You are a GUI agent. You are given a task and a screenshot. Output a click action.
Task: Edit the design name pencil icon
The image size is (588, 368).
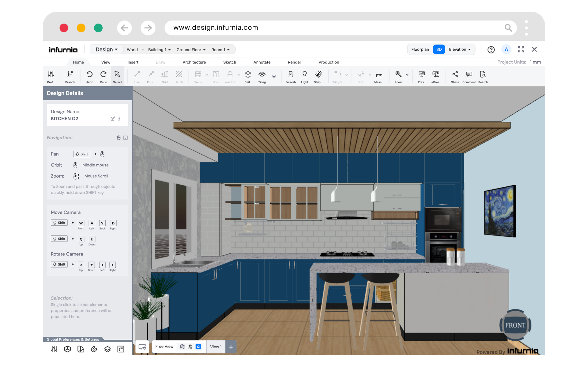tap(113, 119)
